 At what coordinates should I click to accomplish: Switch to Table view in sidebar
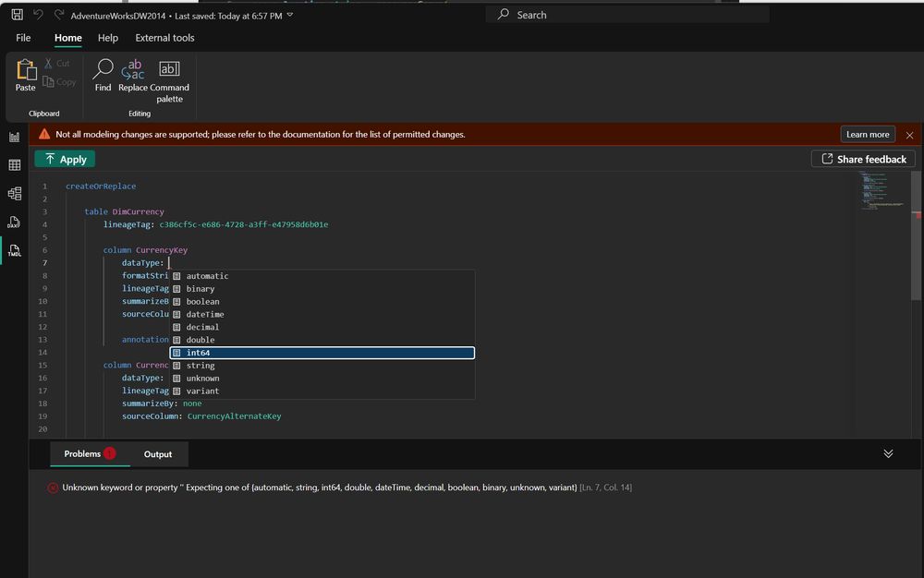(x=15, y=165)
